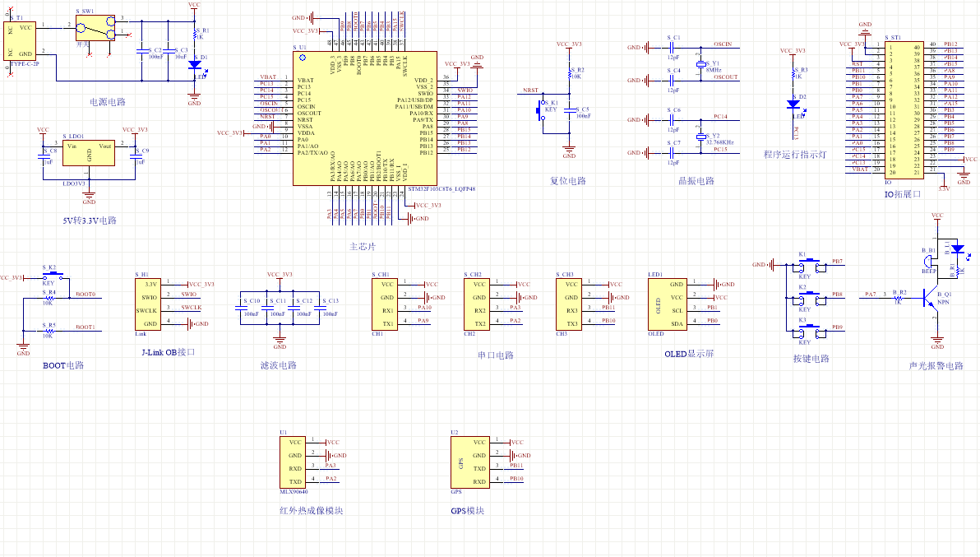980x557 pixels.
Task: Select capacitor S_C1 on OSCIN line
Action: pos(672,47)
